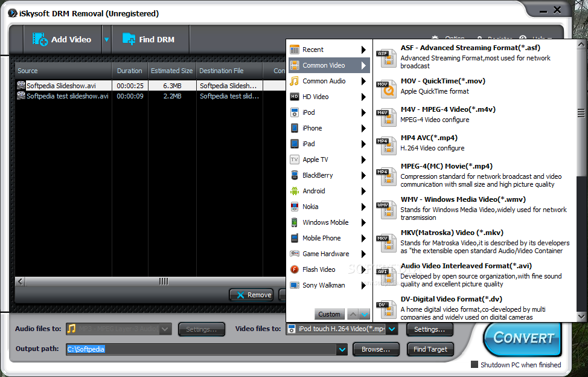Open video Settings... button
This screenshot has height=377, width=588.
point(429,329)
